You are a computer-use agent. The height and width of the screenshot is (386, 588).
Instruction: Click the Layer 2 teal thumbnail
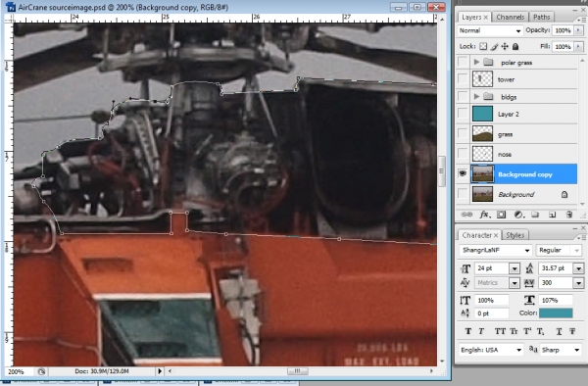(x=482, y=114)
